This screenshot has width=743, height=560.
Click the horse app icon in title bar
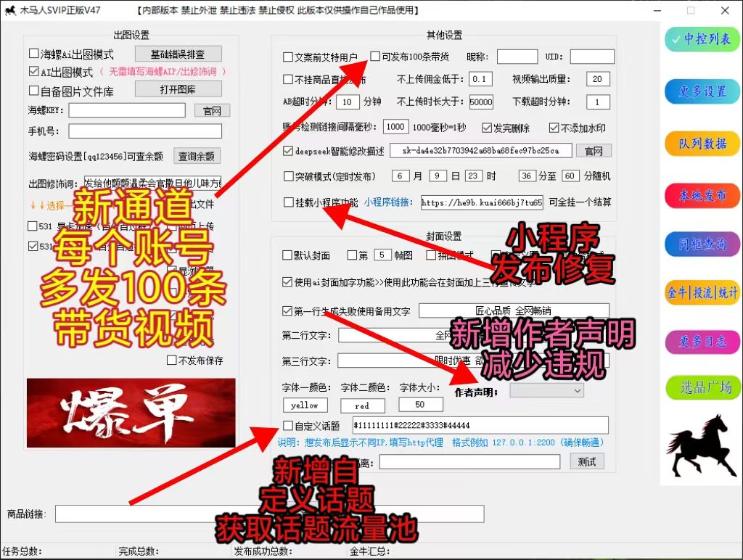click(x=10, y=10)
